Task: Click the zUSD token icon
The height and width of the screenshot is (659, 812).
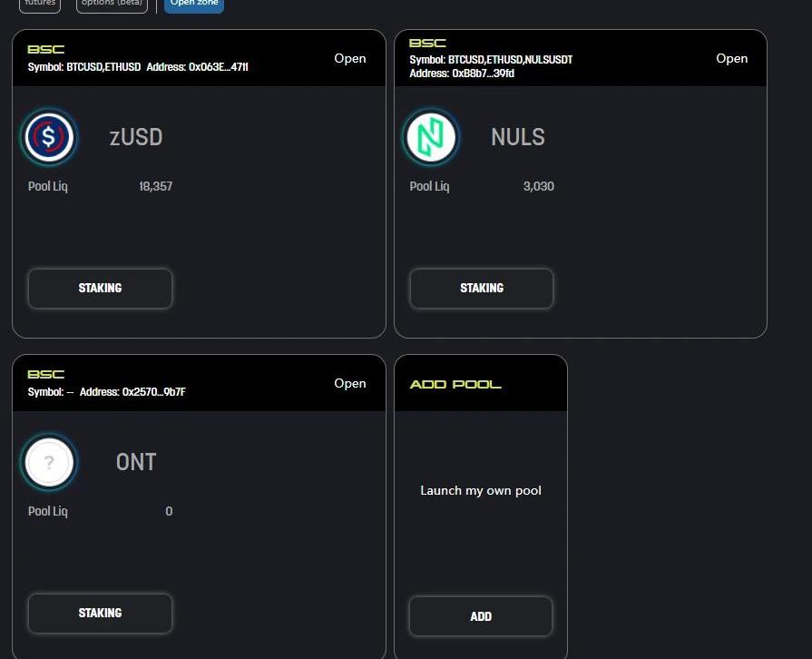Action: [49, 138]
